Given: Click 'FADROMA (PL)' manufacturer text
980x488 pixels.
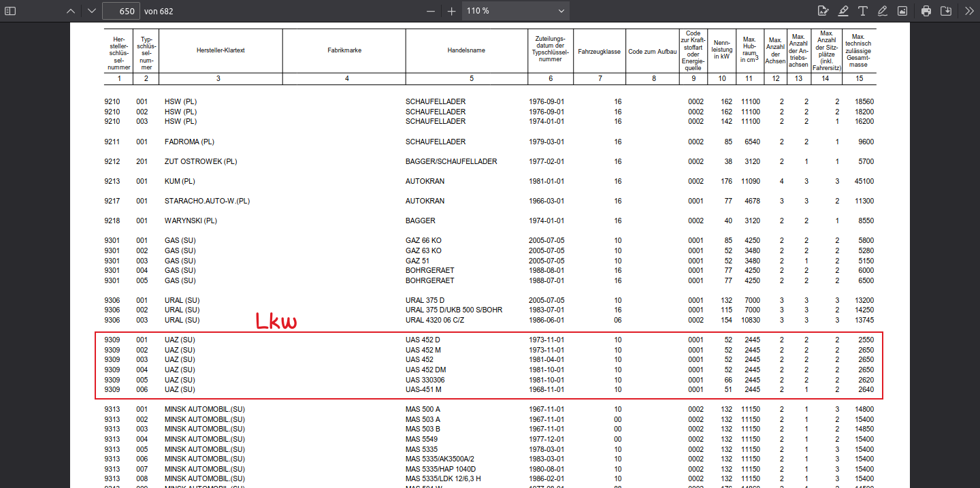Looking at the screenshot, I should click(189, 142).
